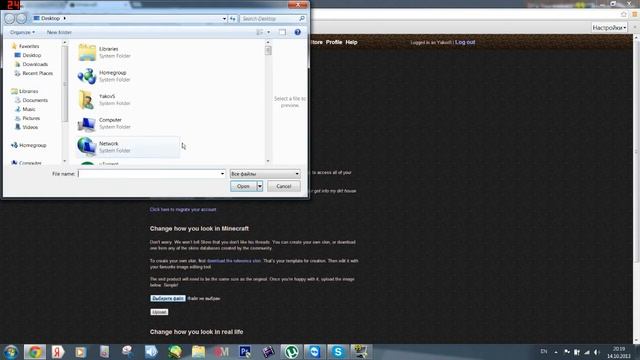Open the Windows Start button
Image resolution: width=640 pixels, height=360 pixels.
click(x=11, y=352)
